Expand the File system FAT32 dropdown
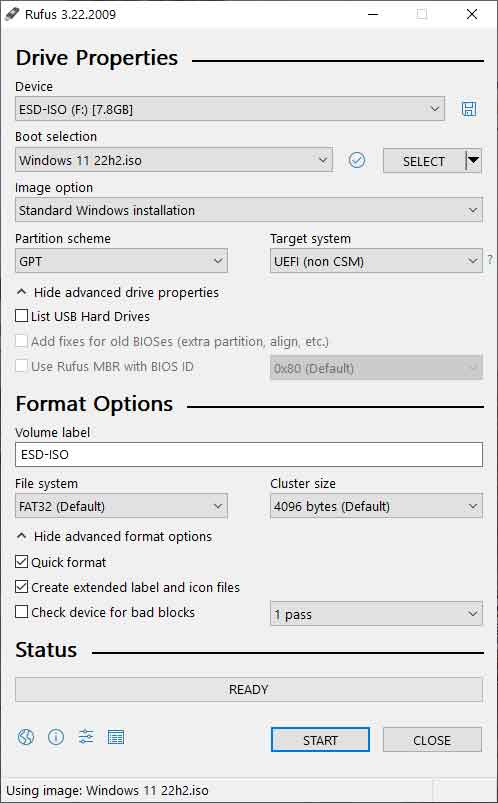The height and width of the screenshot is (803, 498). 121,506
